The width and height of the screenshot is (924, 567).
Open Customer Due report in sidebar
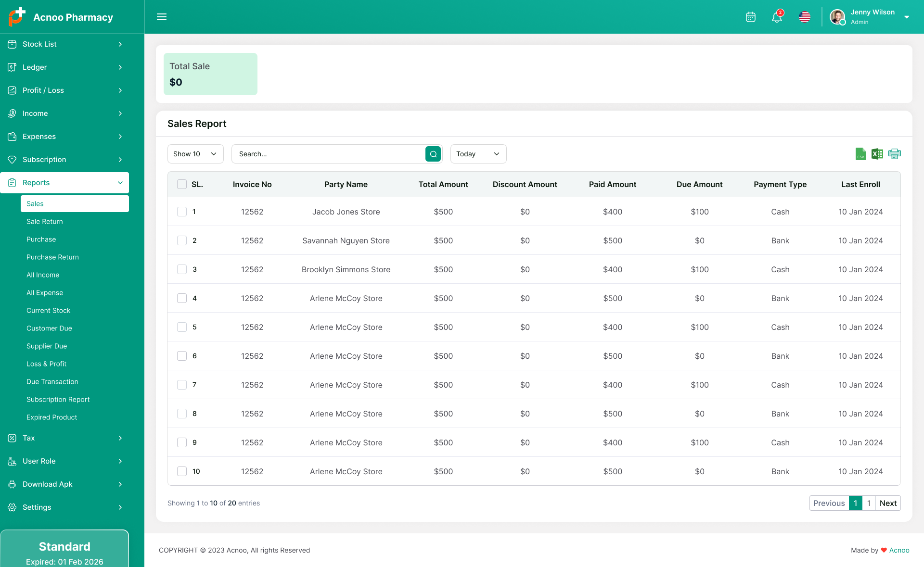click(49, 328)
